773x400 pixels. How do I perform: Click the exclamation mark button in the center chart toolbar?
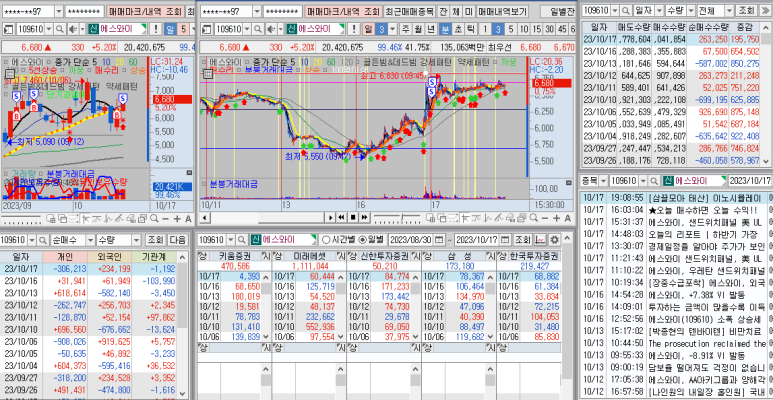click(x=354, y=29)
